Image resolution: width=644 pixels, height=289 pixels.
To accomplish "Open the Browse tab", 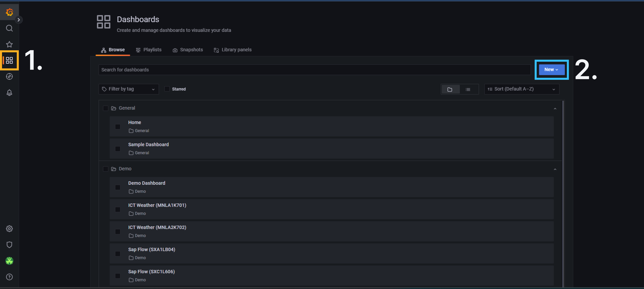I will pos(113,50).
